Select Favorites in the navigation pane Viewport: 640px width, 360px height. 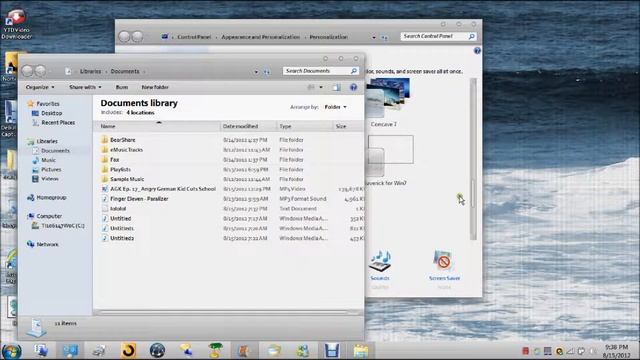point(43,104)
